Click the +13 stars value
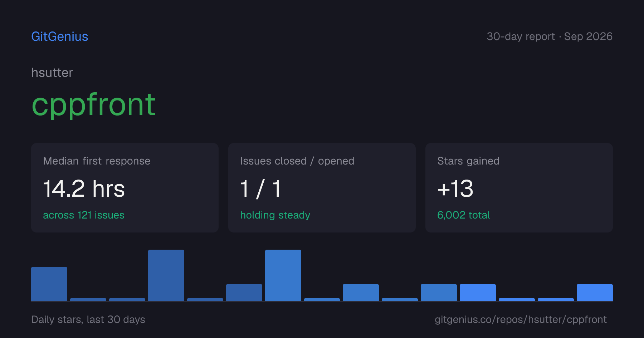 click(x=455, y=188)
